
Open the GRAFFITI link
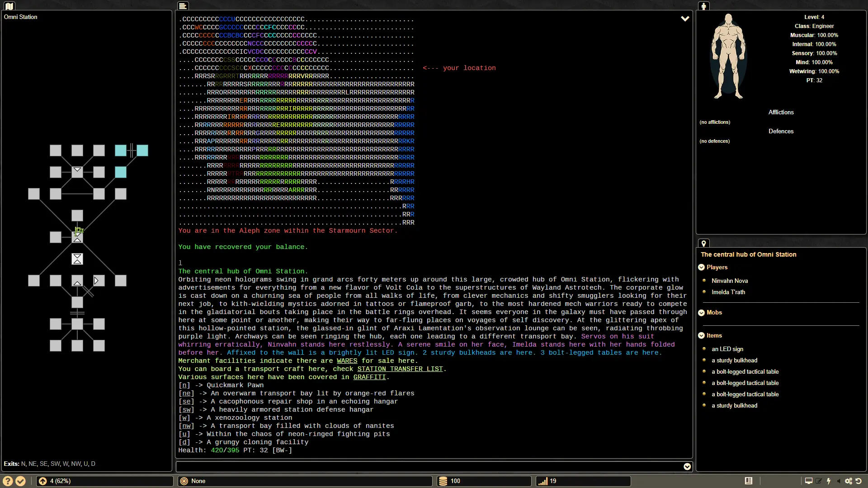coord(369,377)
